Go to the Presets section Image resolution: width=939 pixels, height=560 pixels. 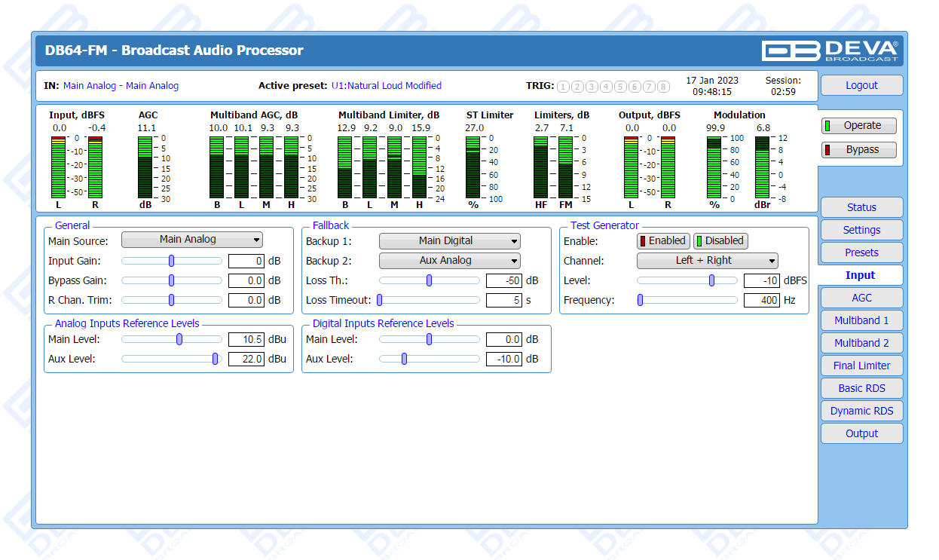point(861,252)
